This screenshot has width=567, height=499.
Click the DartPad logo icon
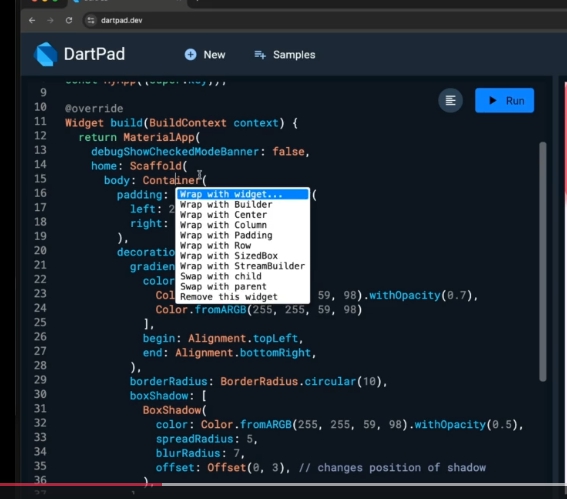(x=46, y=54)
